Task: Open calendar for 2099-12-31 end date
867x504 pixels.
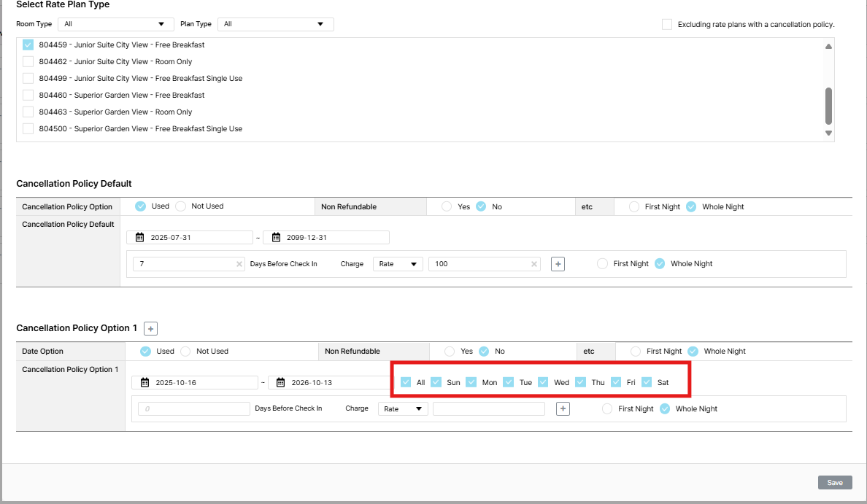Action: 277,238
